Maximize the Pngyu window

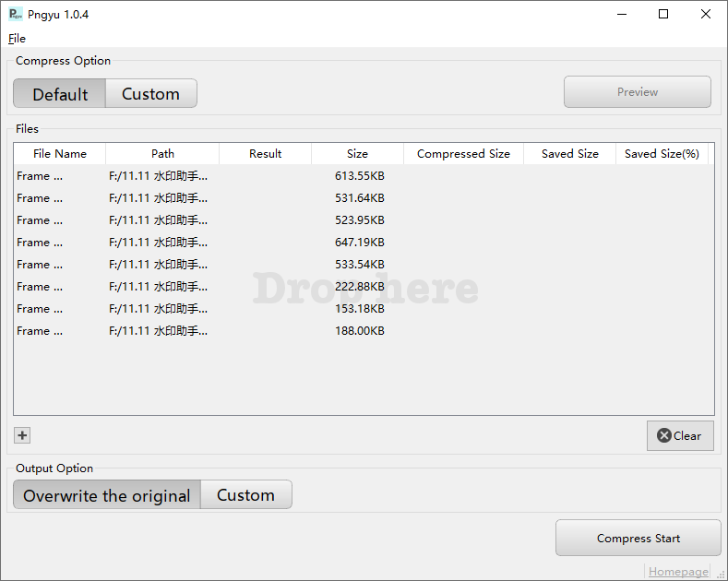click(x=662, y=14)
